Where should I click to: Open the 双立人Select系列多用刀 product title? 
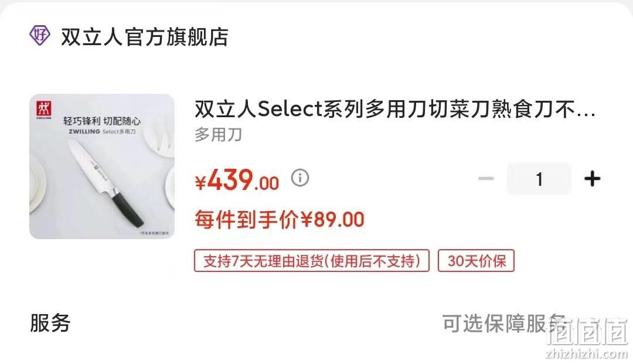click(x=395, y=109)
